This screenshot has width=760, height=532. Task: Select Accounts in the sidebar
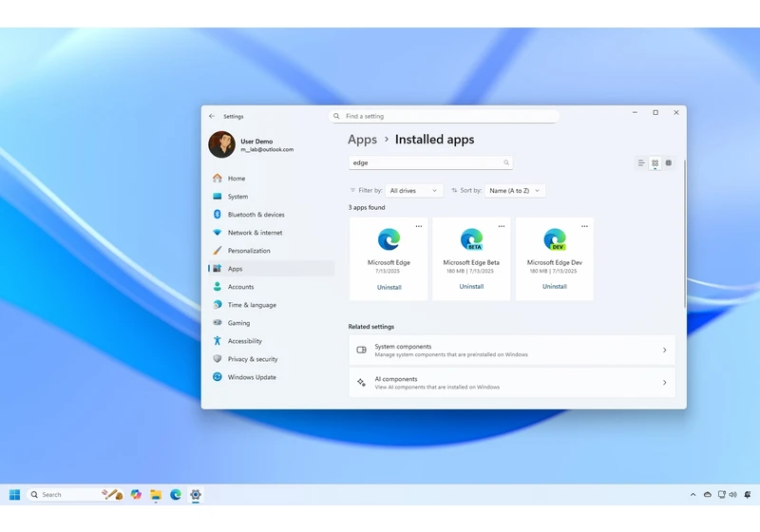[272, 286]
